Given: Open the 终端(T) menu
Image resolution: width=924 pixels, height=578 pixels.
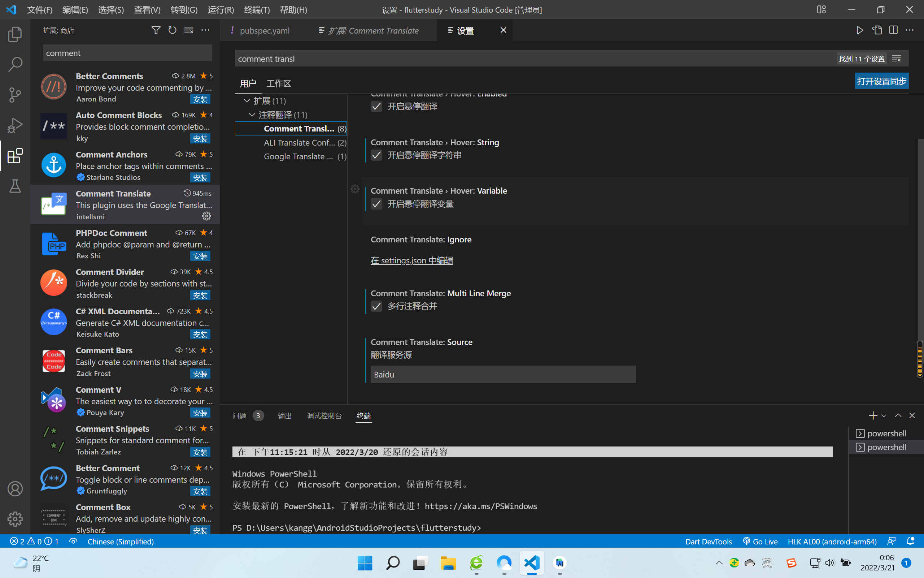Looking at the screenshot, I should click(x=257, y=9).
